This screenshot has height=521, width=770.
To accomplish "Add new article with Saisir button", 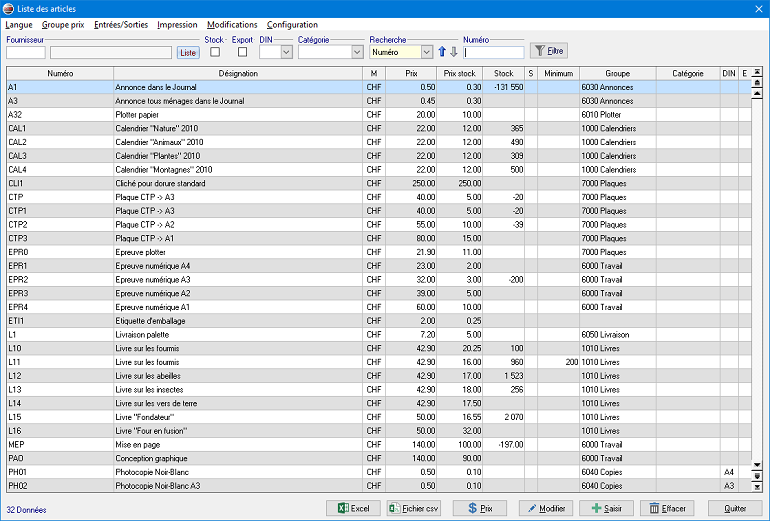I will click(x=606, y=508).
